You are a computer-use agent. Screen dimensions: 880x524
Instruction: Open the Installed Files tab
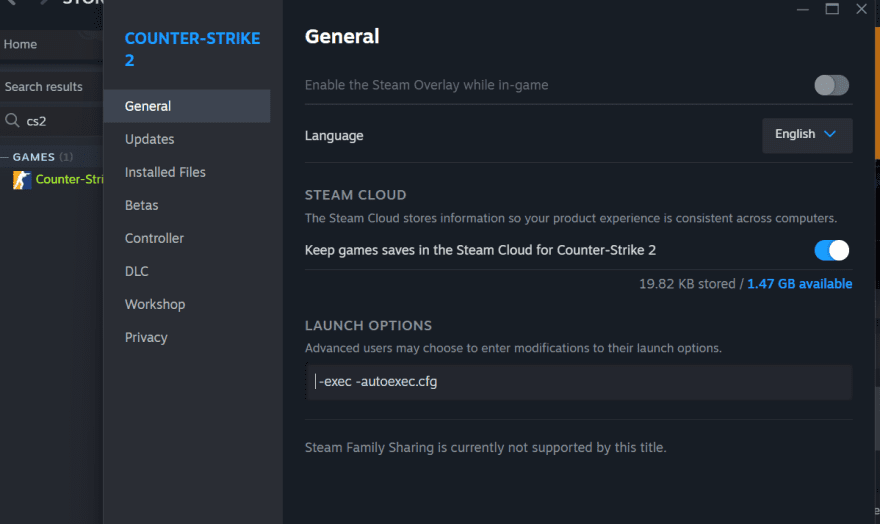pos(165,172)
